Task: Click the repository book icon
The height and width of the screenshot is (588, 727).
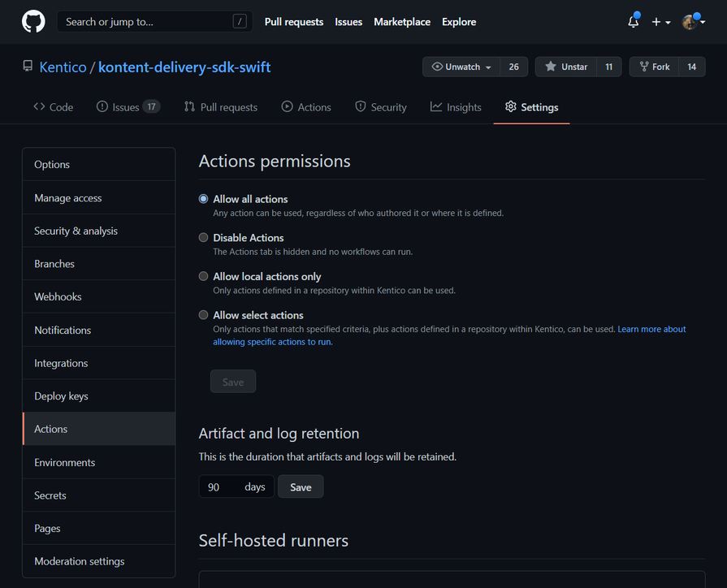Action: (x=28, y=67)
